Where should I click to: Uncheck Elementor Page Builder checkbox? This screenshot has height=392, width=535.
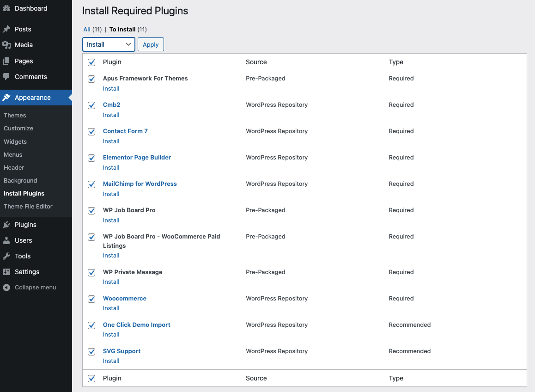coord(91,158)
